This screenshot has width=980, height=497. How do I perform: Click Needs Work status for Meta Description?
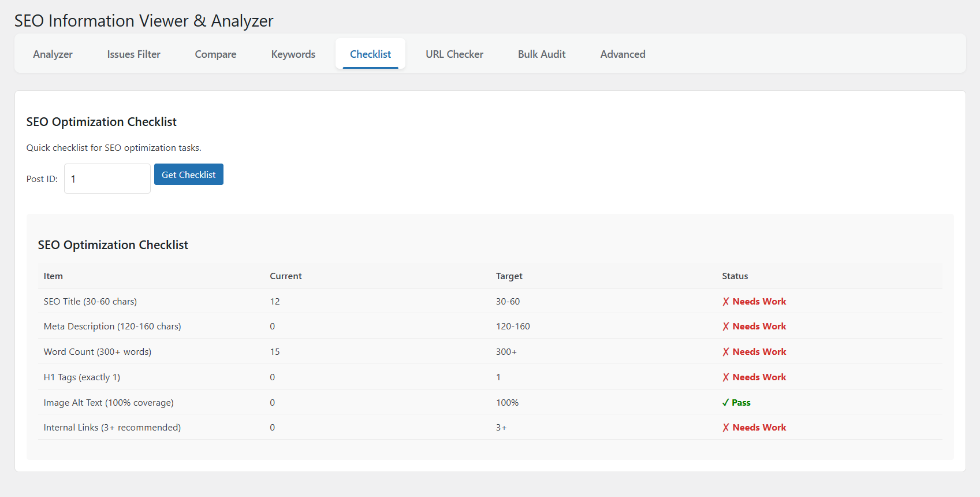[x=759, y=327]
